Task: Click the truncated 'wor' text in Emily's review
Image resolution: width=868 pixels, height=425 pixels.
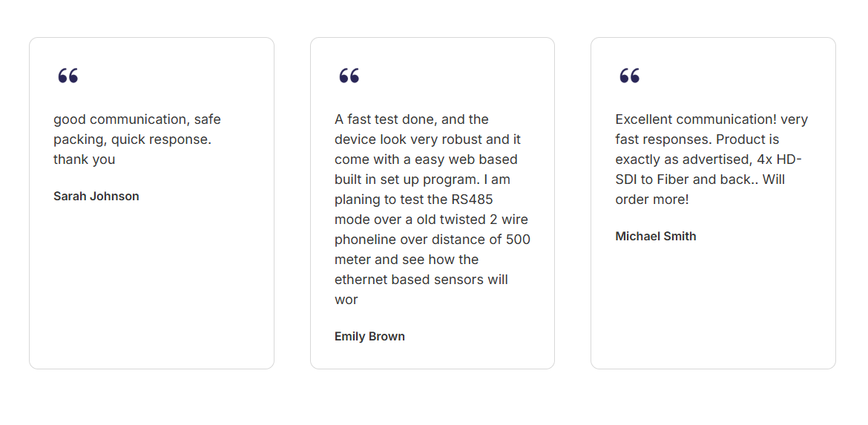Action: click(346, 300)
